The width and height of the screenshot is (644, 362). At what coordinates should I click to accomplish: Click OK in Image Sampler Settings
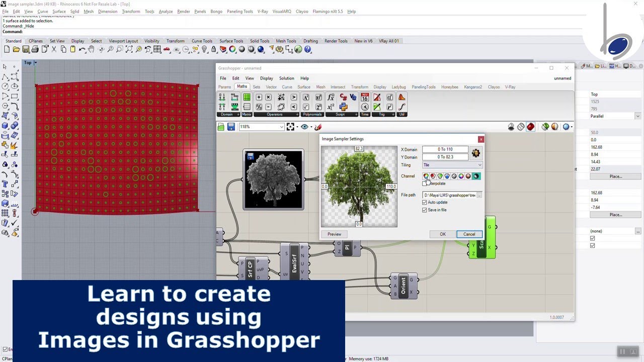coord(443,234)
